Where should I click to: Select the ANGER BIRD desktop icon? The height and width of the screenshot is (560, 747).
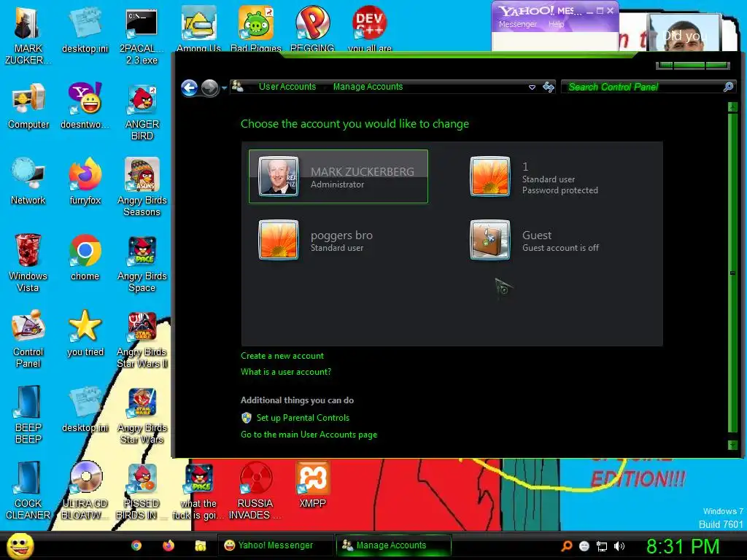pos(142,112)
